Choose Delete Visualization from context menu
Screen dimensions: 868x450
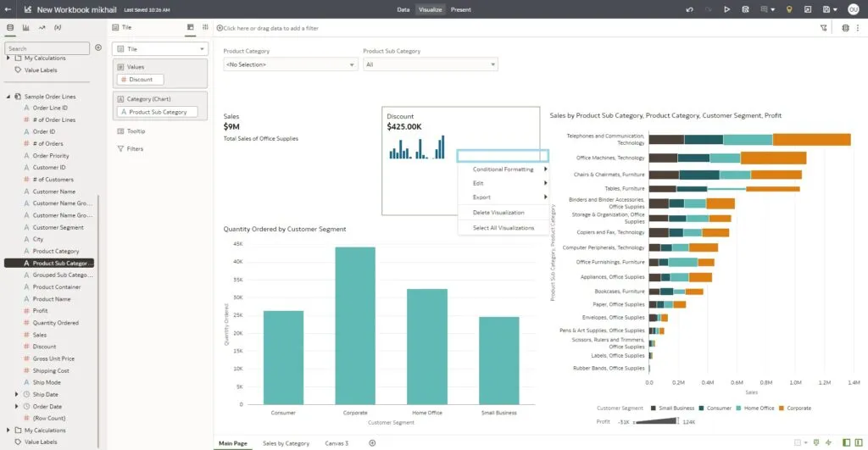498,213
